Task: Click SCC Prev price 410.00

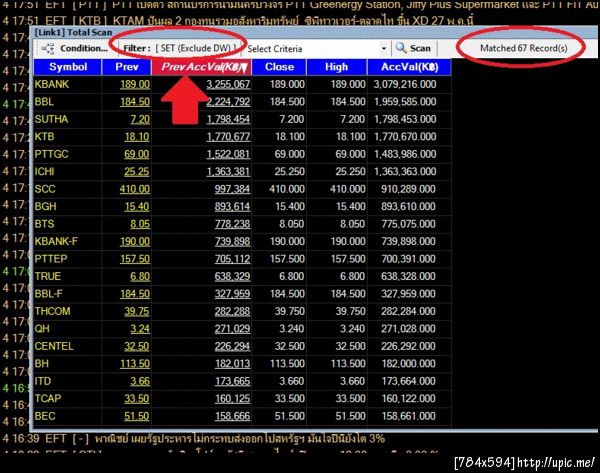Action: pyautogui.click(x=135, y=189)
